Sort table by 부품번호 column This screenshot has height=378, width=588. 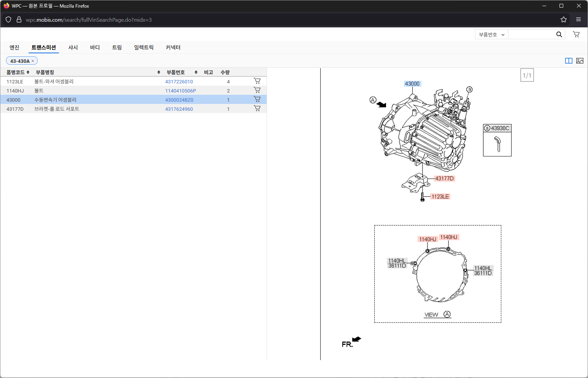(196, 72)
